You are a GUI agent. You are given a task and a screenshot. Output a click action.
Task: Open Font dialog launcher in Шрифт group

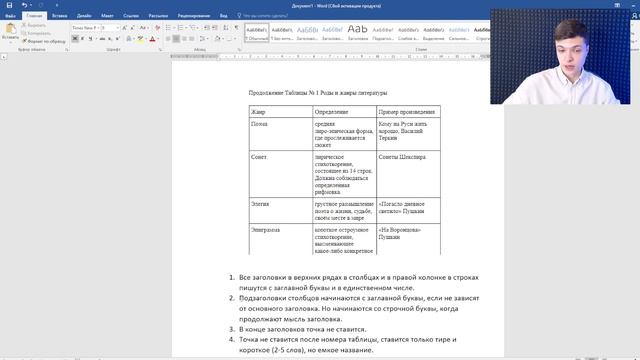pyautogui.click(x=160, y=49)
